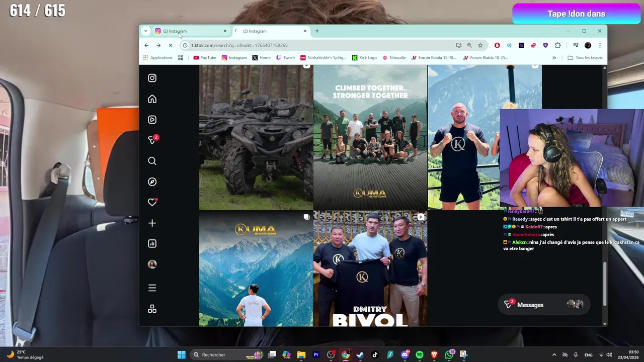This screenshot has height=362, width=644.
Task: Stop loading the page
Action: 171,45
